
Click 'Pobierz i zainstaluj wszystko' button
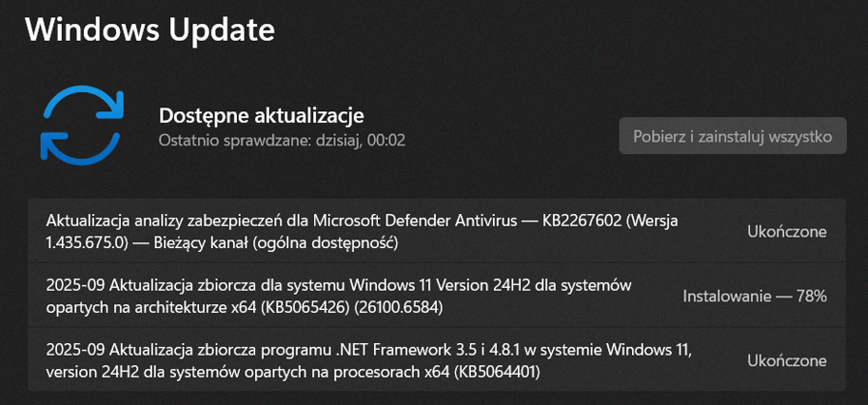pos(733,136)
